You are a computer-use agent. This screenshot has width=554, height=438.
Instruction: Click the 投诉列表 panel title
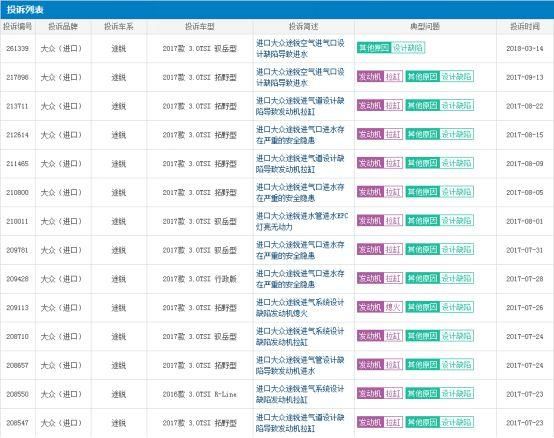tap(25, 10)
